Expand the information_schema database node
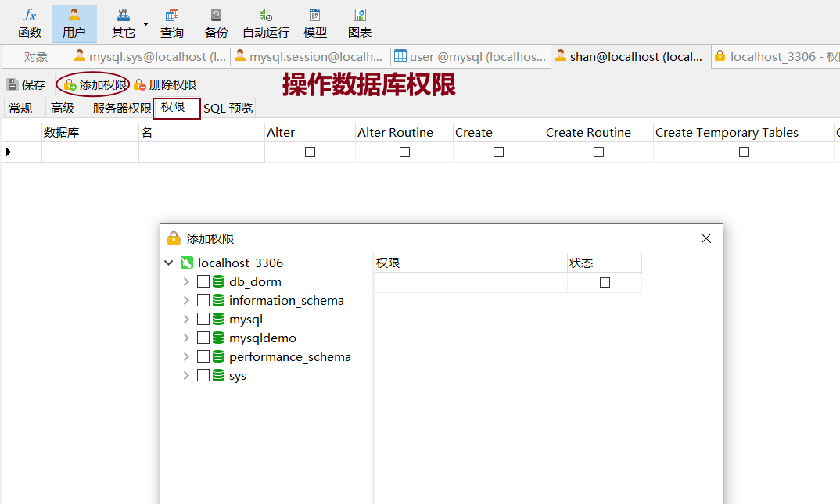This screenshot has width=840, height=504. [186, 300]
